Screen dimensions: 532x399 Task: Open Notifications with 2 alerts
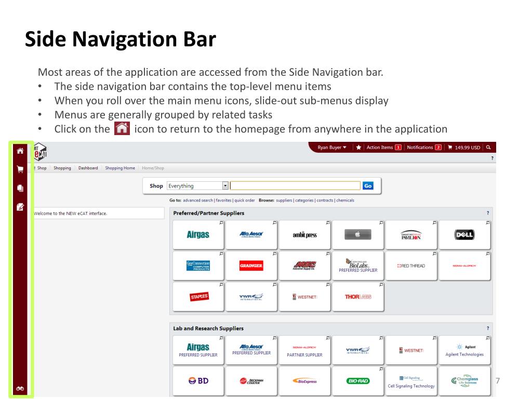424,147
